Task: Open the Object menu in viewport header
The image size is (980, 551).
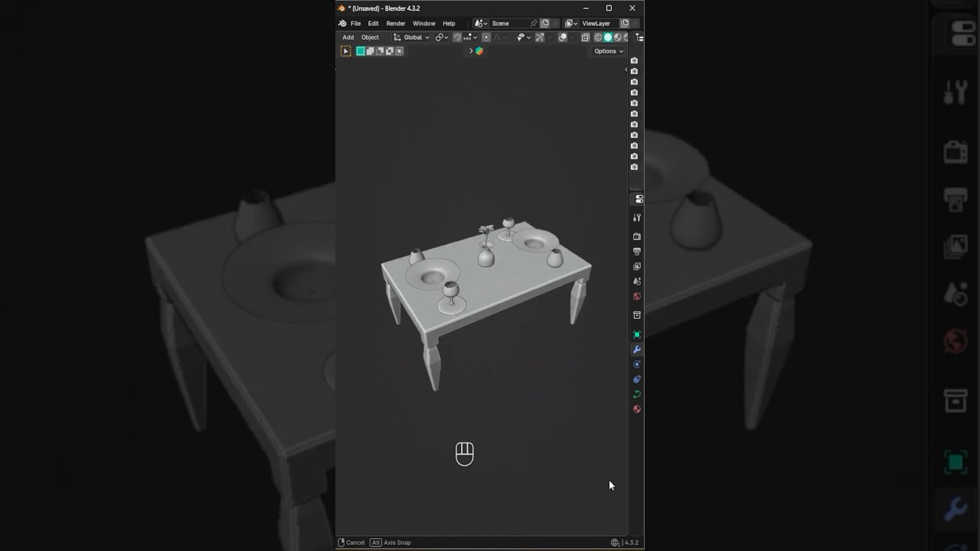Action: 370,37
